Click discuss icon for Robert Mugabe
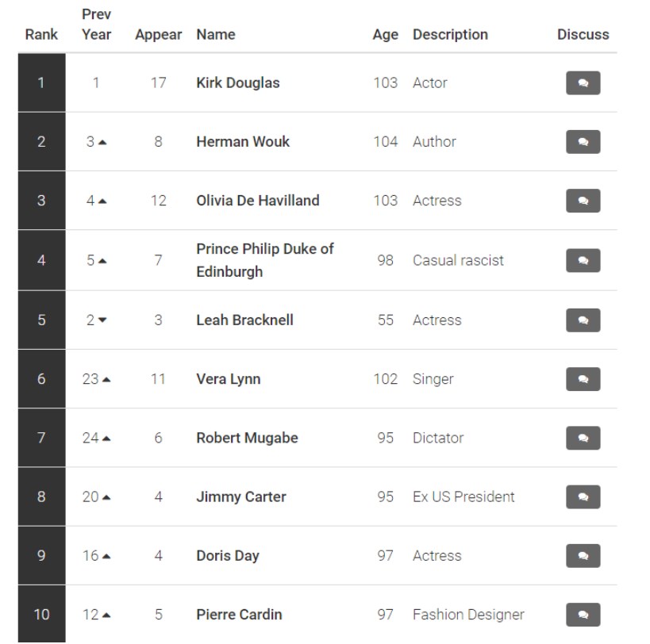The width and height of the screenshot is (650, 644). click(x=583, y=438)
